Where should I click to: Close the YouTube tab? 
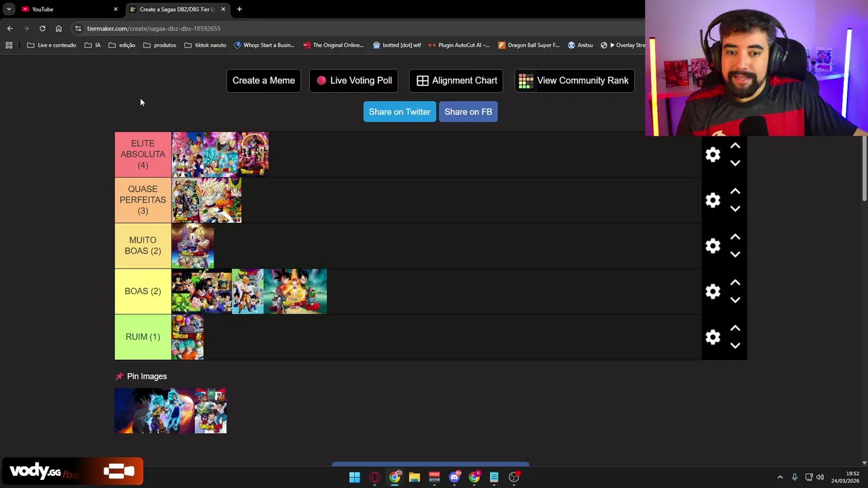click(115, 9)
